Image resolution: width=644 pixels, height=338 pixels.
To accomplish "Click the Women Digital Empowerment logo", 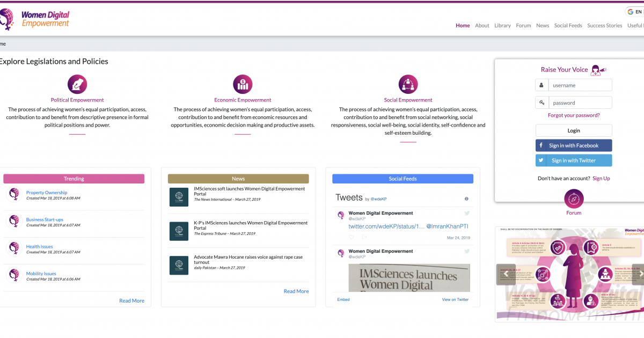I will 35,19.
